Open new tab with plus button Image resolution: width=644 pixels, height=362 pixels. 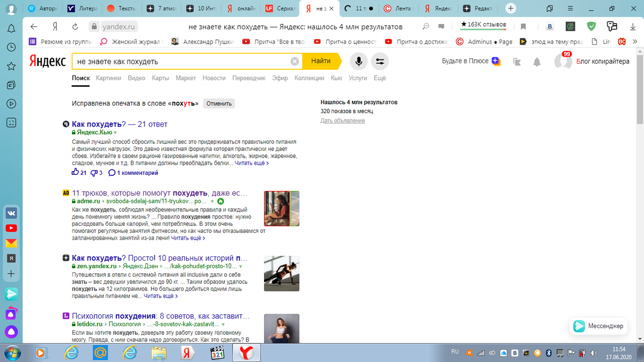(x=511, y=9)
